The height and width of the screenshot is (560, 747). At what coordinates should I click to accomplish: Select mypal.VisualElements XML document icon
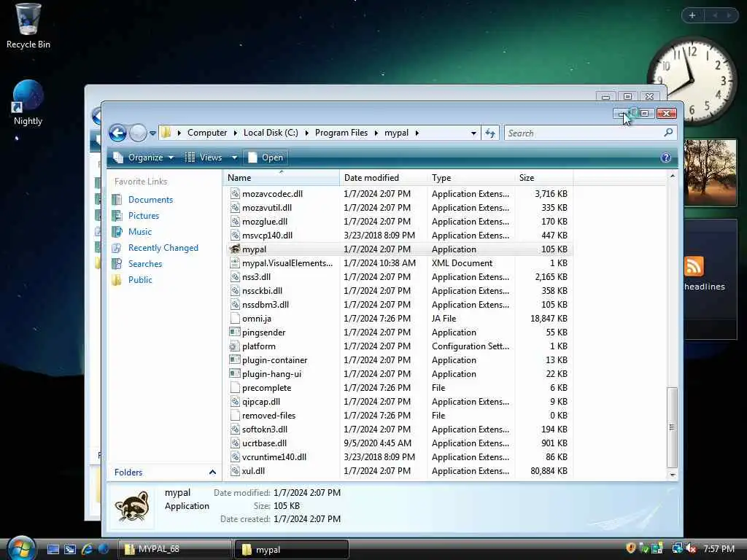235,262
